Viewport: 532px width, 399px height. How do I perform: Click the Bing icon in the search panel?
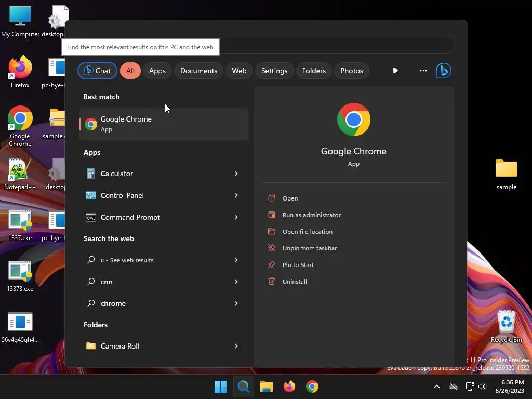point(444,71)
